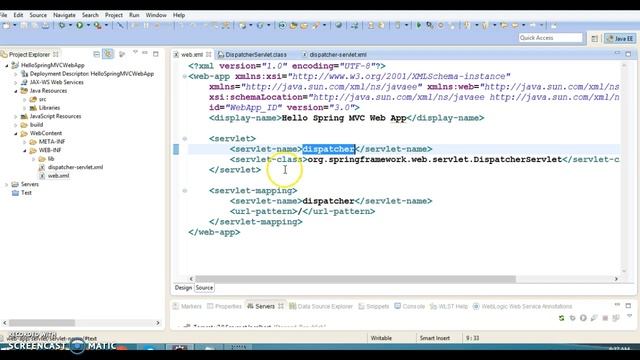Open the Markers view tab
The height and width of the screenshot is (360, 640).
187,306
